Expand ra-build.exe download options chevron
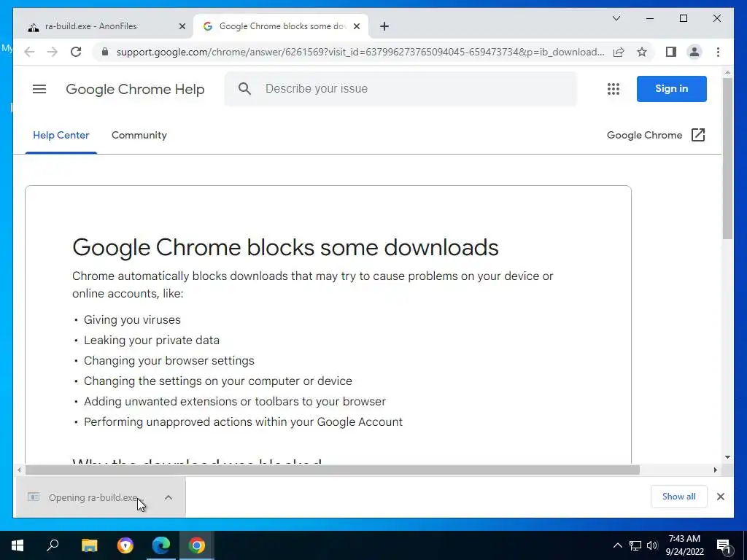 pyautogui.click(x=169, y=497)
